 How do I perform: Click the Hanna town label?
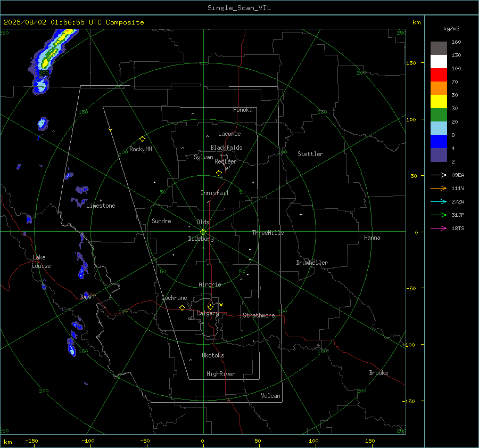(372, 238)
